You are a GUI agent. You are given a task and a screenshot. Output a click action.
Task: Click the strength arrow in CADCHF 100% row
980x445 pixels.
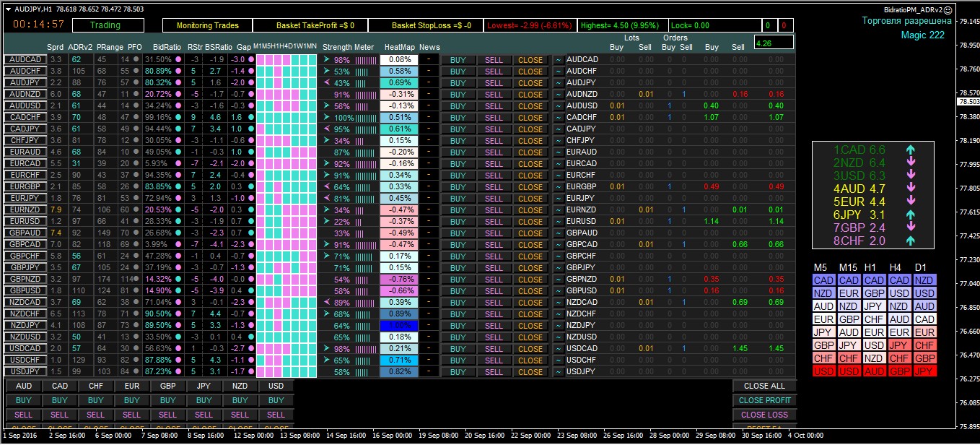coord(326,117)
